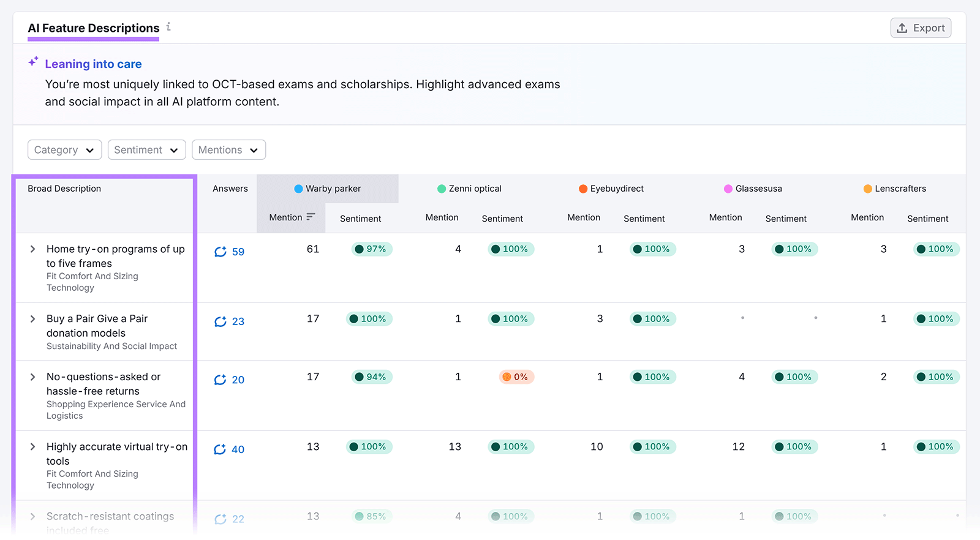Click the Eyebuydirect column header
This screenshot has height=540, width=980.
pyautogui.click(x=611, y=189)
